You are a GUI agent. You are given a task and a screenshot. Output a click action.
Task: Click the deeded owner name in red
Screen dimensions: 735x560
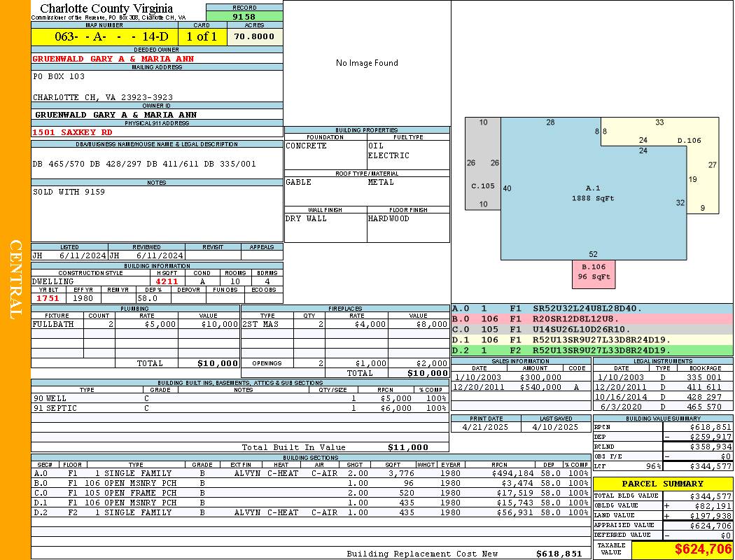pos(113,59)
